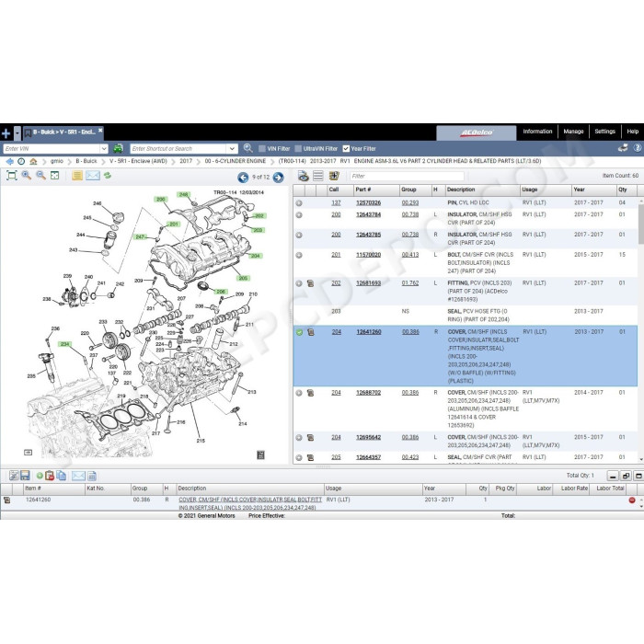
Task: Add a new tab with plus icon
Action: [x=6, y=133]
